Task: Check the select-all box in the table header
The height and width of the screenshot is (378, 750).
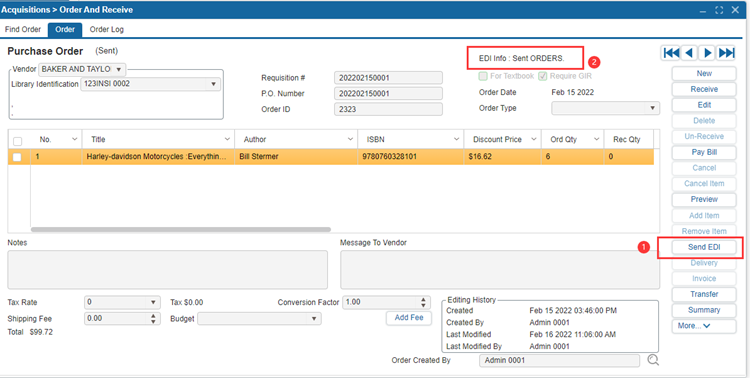Action: pyautogui.click(x=17, y=141)
